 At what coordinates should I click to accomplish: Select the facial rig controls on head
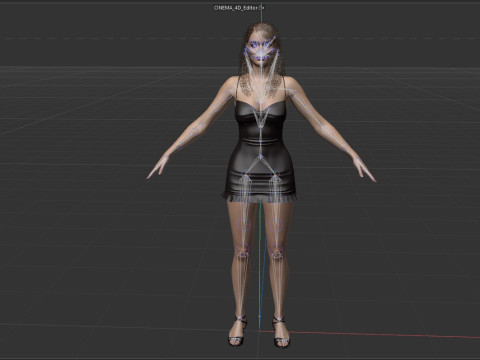coord(261,51)
